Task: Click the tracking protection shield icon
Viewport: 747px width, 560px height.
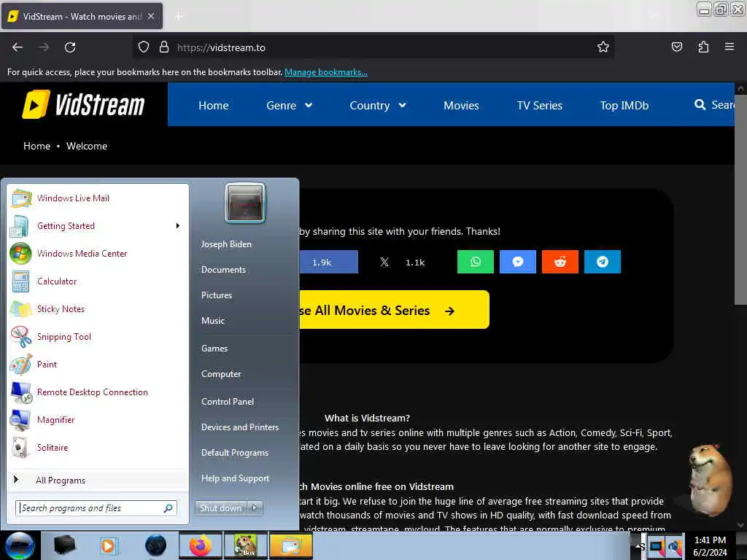Action: coord(144,47)
